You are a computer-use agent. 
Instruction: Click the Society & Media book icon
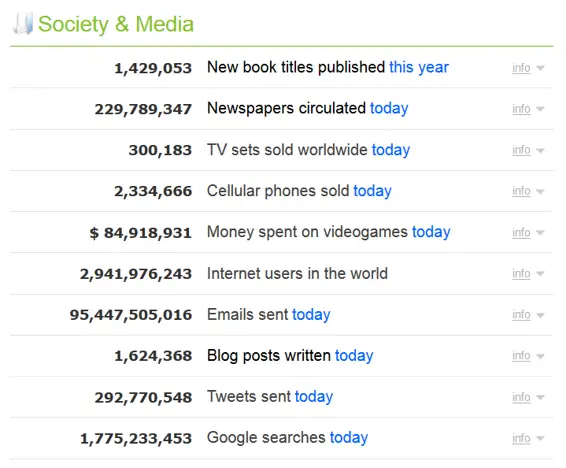[x=23, y=24]
